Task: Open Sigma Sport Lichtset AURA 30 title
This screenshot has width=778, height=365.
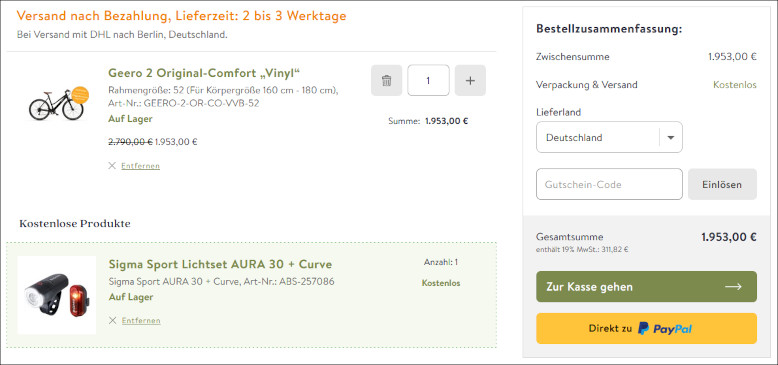Action: click(x=220, y=264)
